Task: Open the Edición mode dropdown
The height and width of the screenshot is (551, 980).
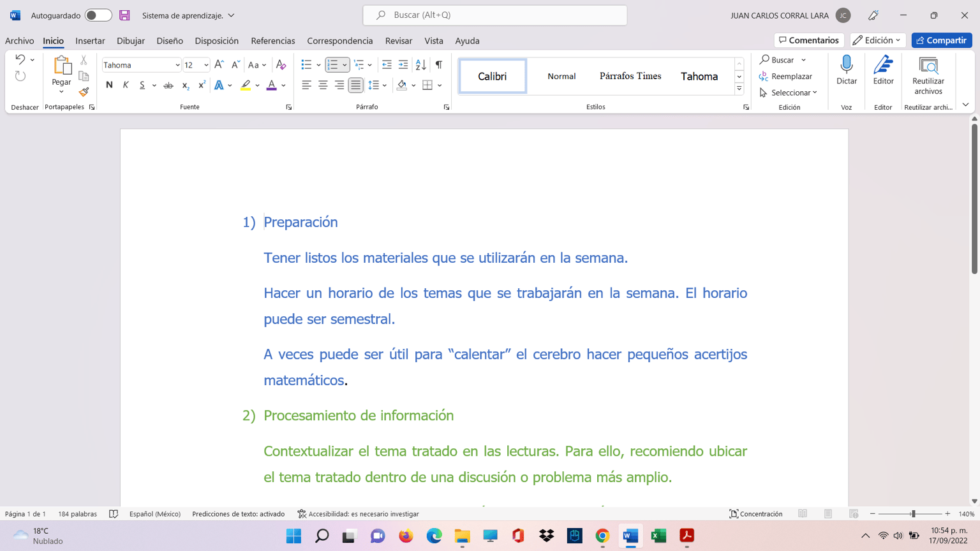Action: [877, 40]
